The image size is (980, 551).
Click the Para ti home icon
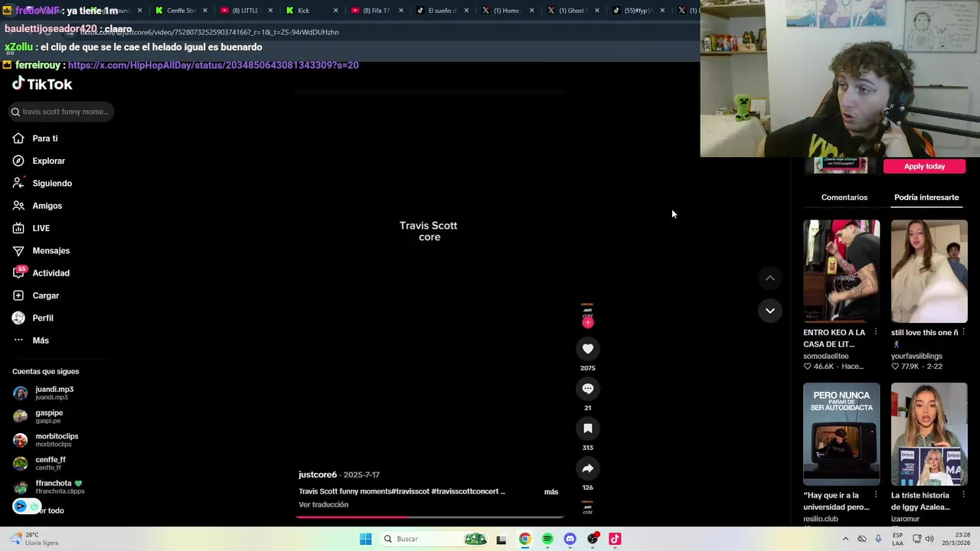click(18, 139)
